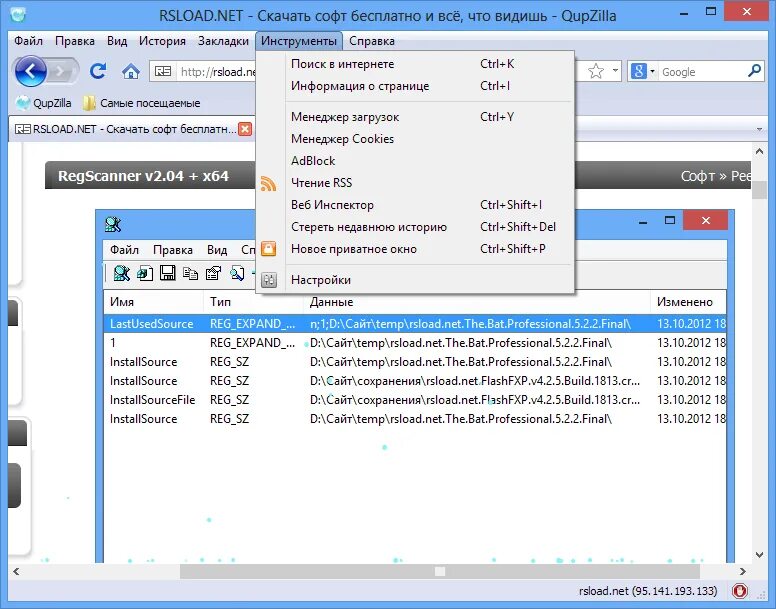Click rsload.net IP address status text
Image resolution: width=776 pixels, height=609 pixels.
tap(648, 591)
